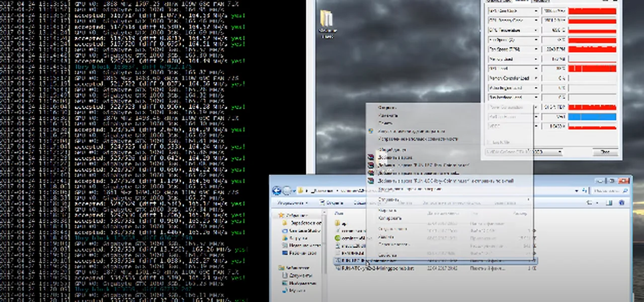Select Properties at the context menu bottom
The height and width of the screenshot is (302, 644).
[x=387, y=255]
